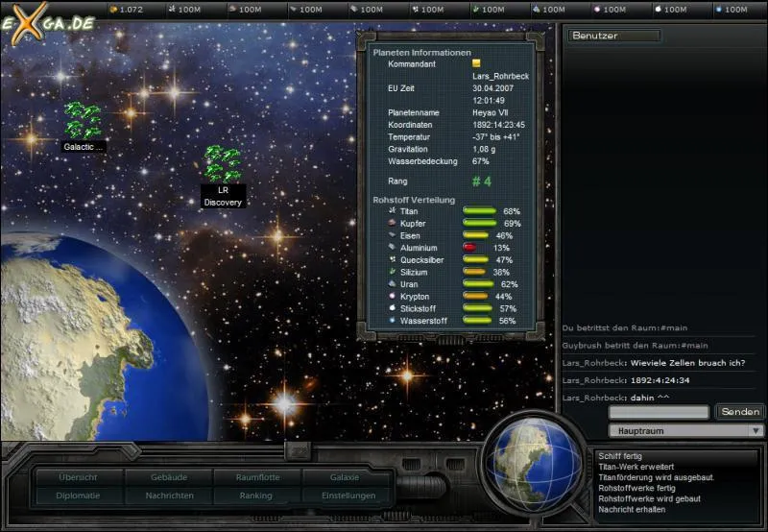Click the large planet Heyao VII
The image size is (768, 532).
(x=98, y=338)
